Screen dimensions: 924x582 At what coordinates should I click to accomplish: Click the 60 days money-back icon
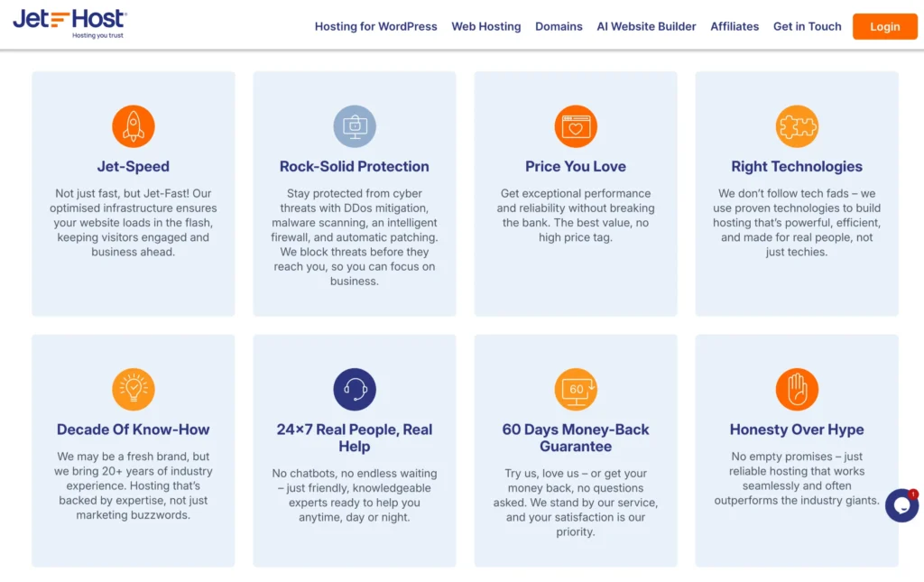click(x=576, y=390)
